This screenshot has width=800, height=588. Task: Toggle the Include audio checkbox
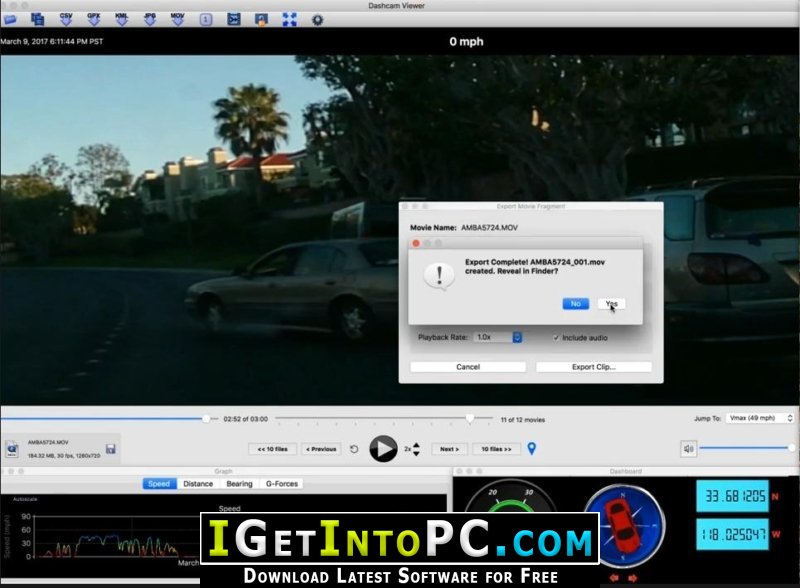point(556,338)
